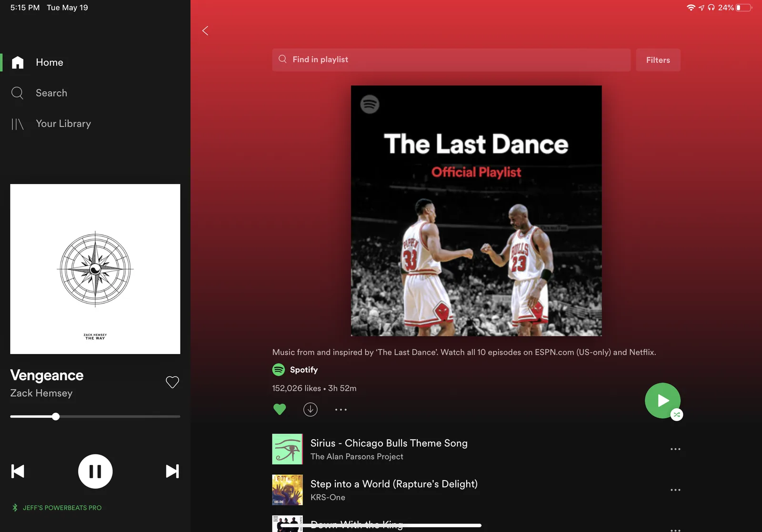The height and width of the screenshot is (532, 762).
Task: Go back using the chevron arrow
Action: tap(205, 31)
